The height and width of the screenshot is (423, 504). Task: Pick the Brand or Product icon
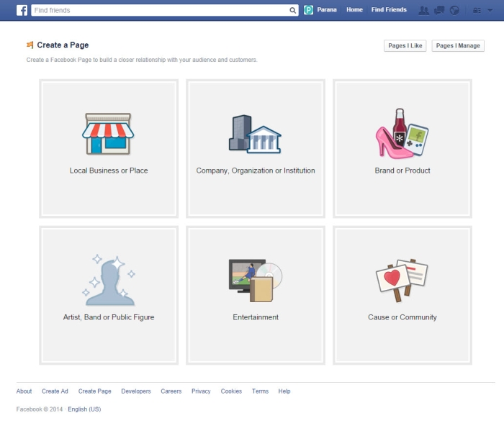pyautogui.click(x=402, y=132)
